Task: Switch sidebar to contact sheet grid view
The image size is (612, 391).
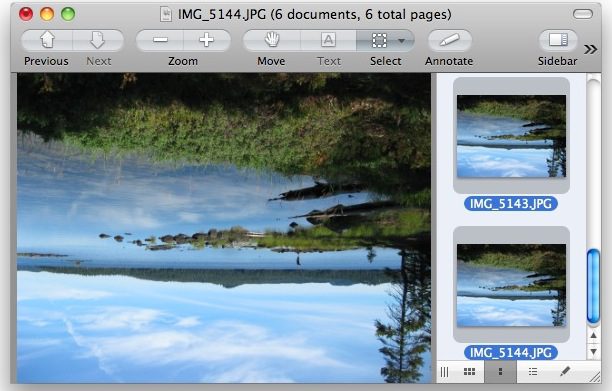Action: 469,372
